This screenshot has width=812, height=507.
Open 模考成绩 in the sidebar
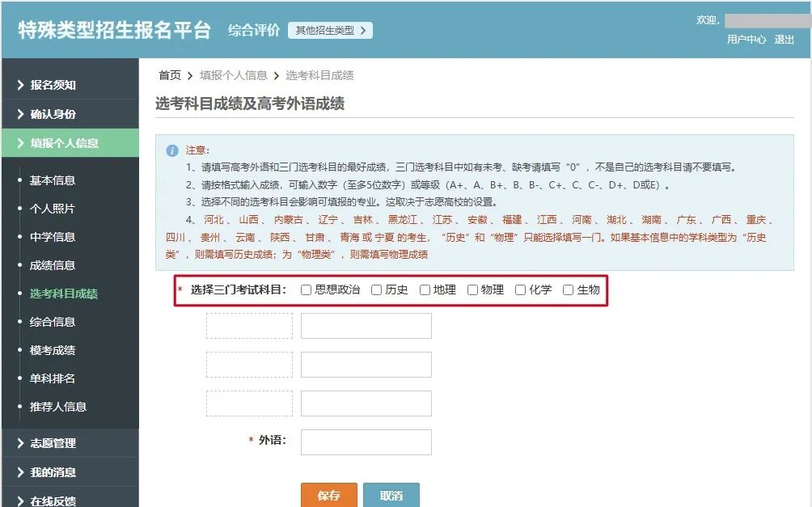pos(53,350)
